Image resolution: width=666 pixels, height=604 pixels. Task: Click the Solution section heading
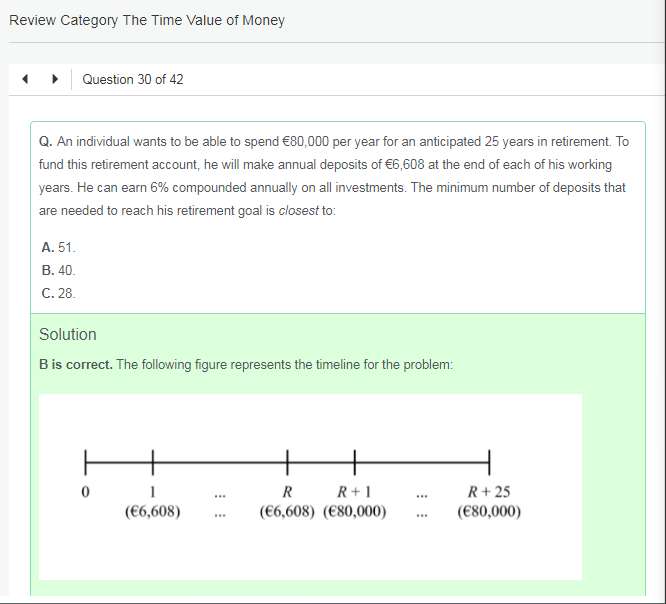coord(68,334)
